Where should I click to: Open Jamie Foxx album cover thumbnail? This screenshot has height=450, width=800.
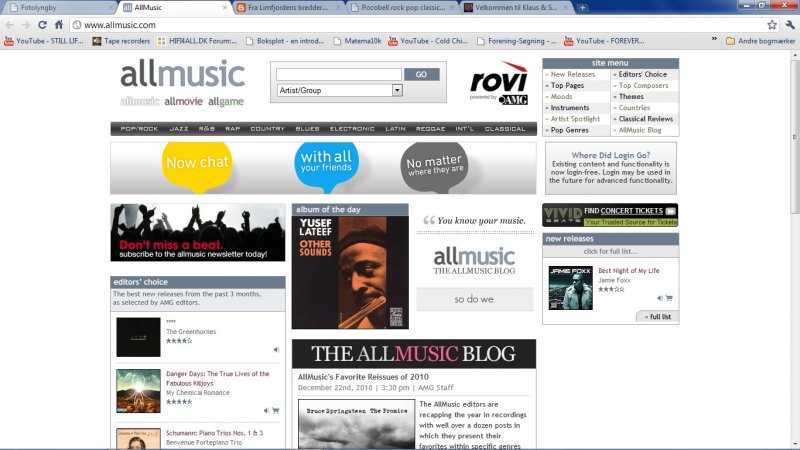(570, 288)
